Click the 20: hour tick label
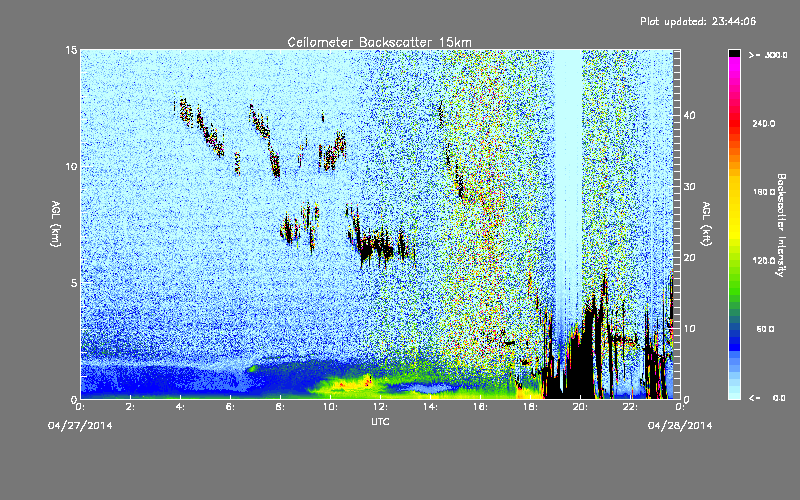 point(580,407)
